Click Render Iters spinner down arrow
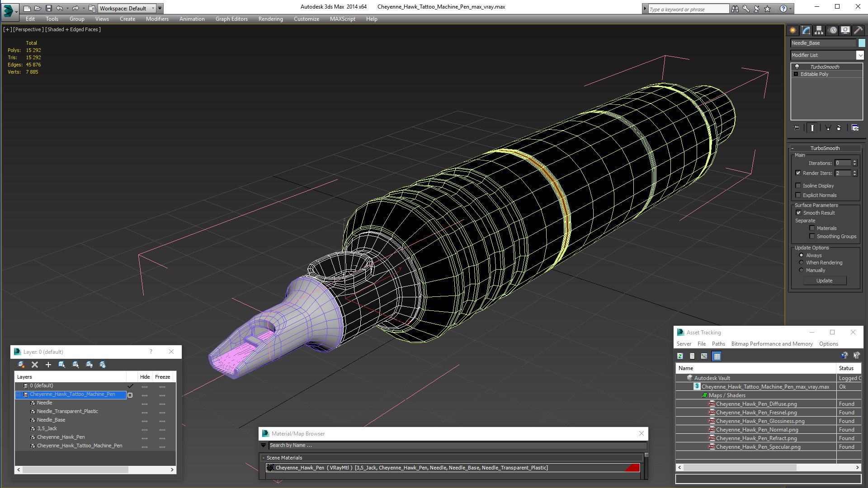Viewport: 868px width, 488px height. coord(854,175)
